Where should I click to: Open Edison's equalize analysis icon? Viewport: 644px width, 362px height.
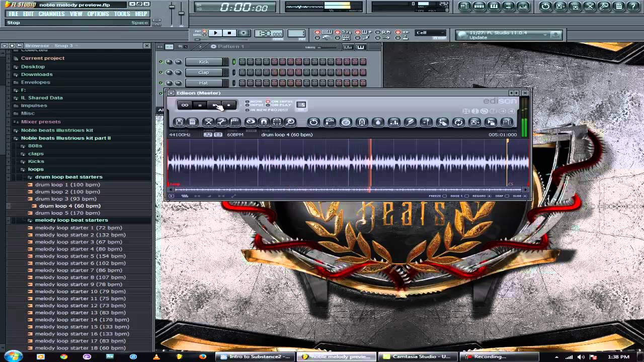[x=394, y=122]
